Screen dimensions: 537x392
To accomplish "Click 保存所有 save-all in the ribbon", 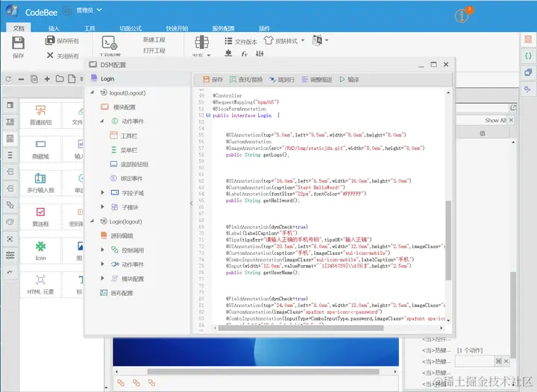I will click(x=62, y=41).
